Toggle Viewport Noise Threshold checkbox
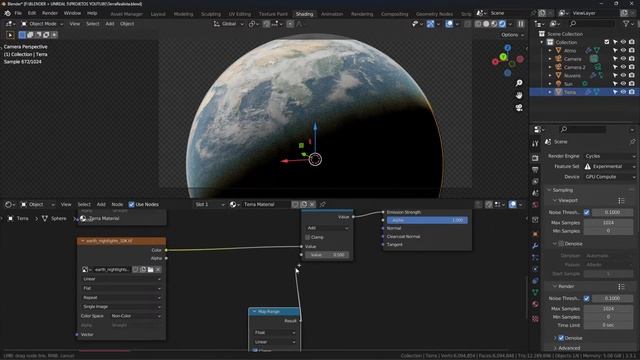 click(587, 212)
